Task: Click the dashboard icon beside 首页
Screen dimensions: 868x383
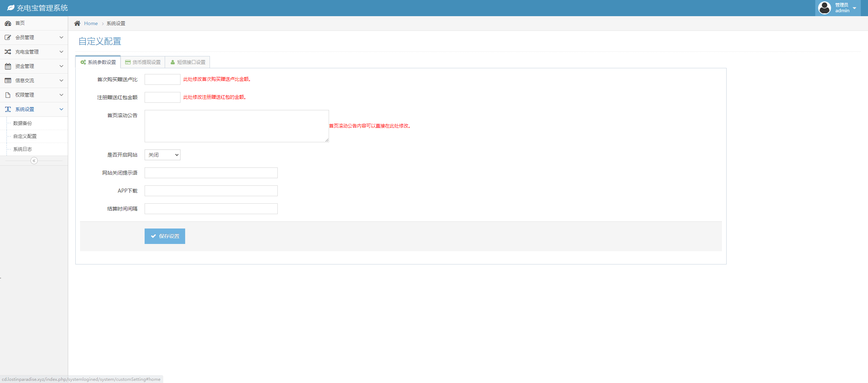Action: click(8, 23)
